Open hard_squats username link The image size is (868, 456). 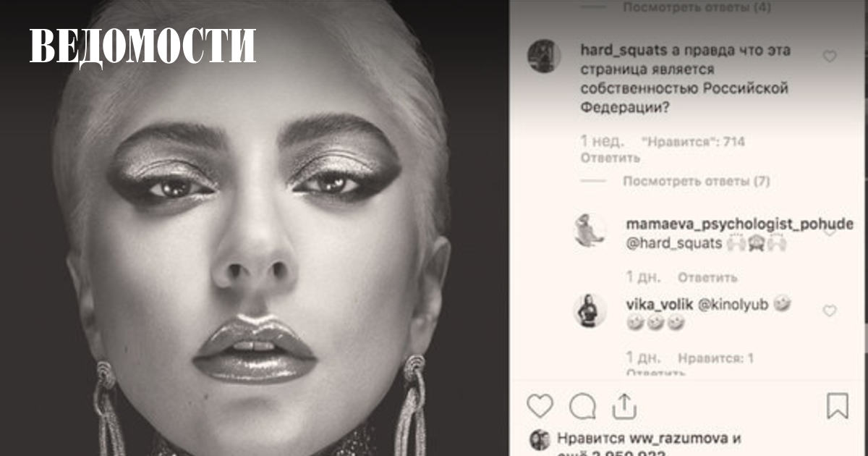click(x=624, y=51)
